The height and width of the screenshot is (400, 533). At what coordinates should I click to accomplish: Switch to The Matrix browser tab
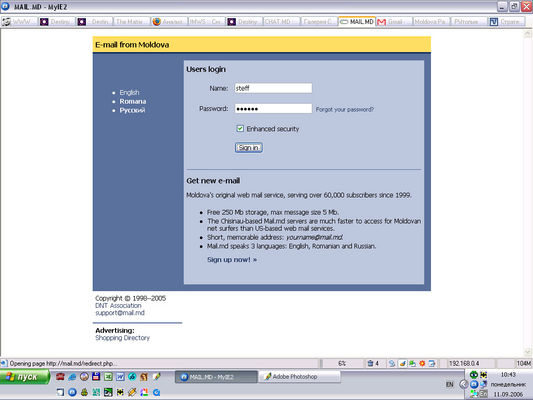[132, 22]
